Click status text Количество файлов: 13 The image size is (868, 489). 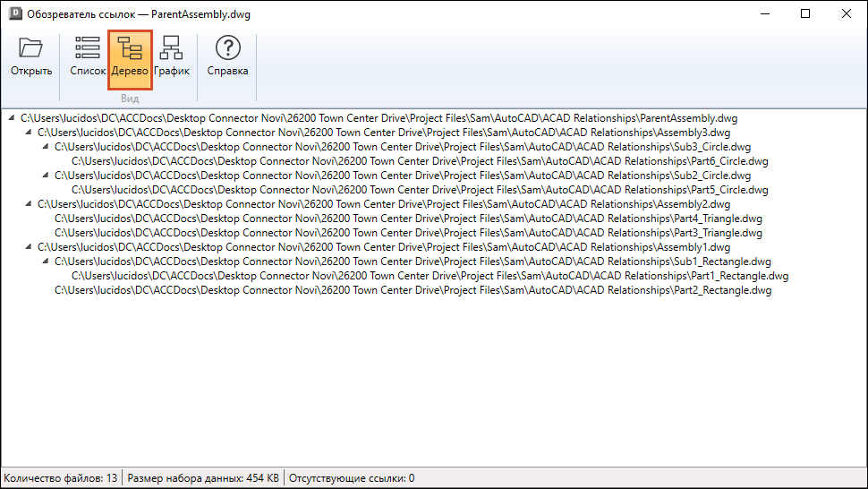pyautogui.click(x=60, y=478)
